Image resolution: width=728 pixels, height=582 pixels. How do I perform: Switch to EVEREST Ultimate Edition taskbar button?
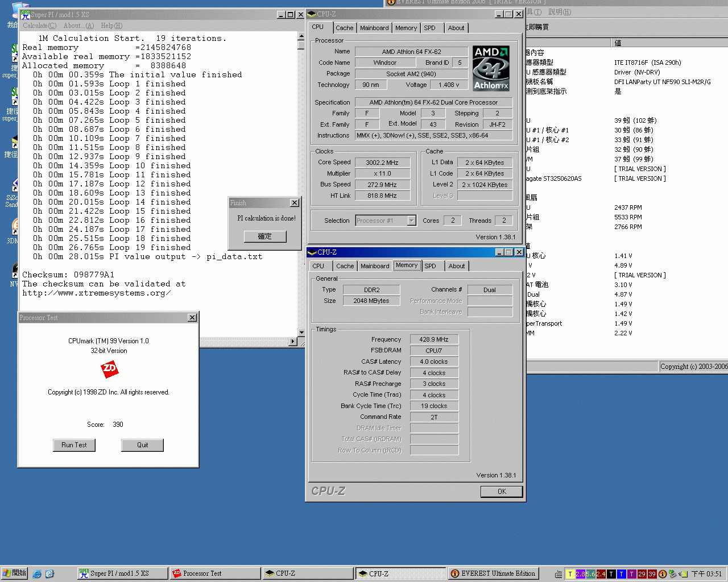(x=494, y=573)
